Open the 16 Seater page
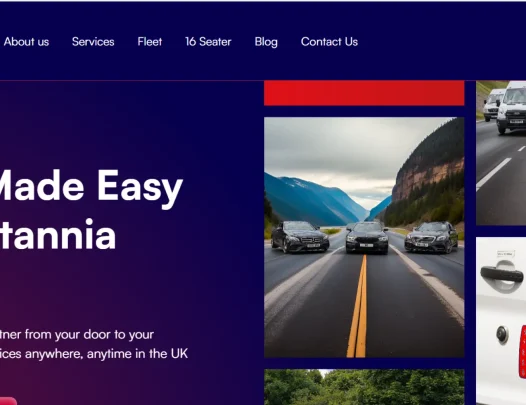 (x=208, y=42)
